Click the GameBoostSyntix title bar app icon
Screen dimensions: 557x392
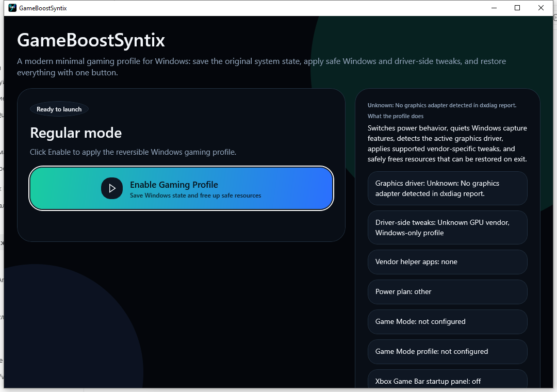[12, 8]
